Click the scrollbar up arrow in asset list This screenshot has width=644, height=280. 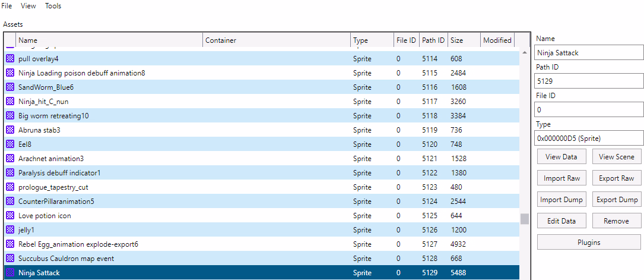524,52
